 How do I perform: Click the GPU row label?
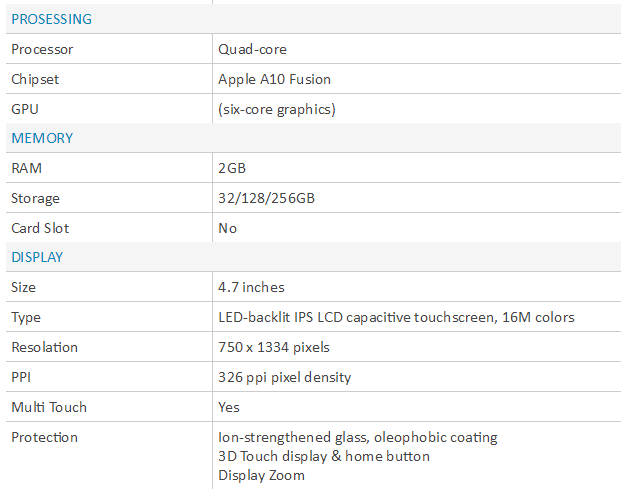point(25,109)
